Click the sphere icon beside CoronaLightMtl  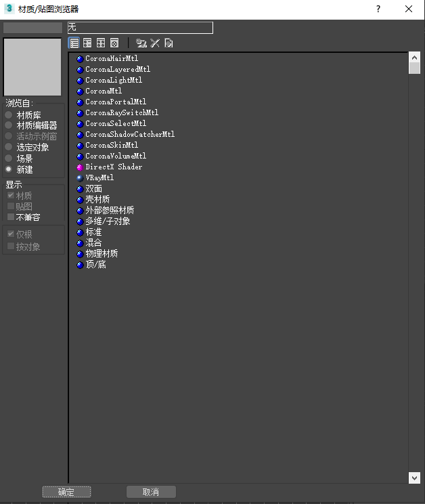[81, 81]
